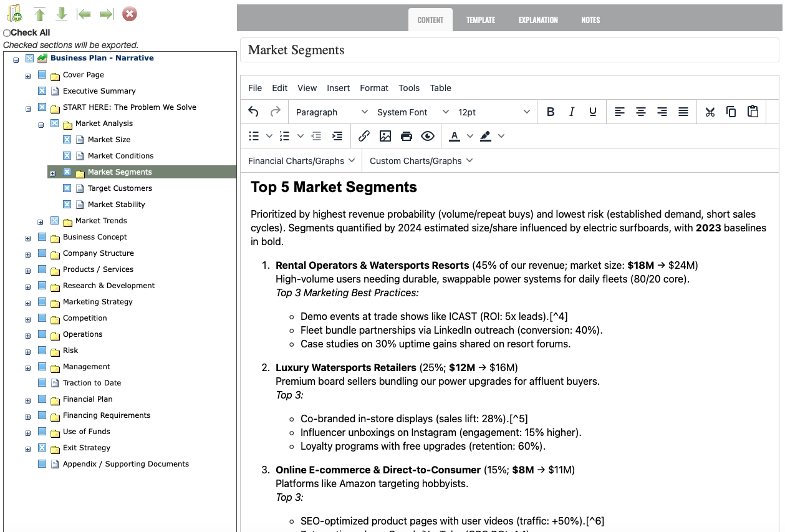Apply the text color button
This screenshot has width=785, height=532.
pyautogui.click(x=455, y=136)
